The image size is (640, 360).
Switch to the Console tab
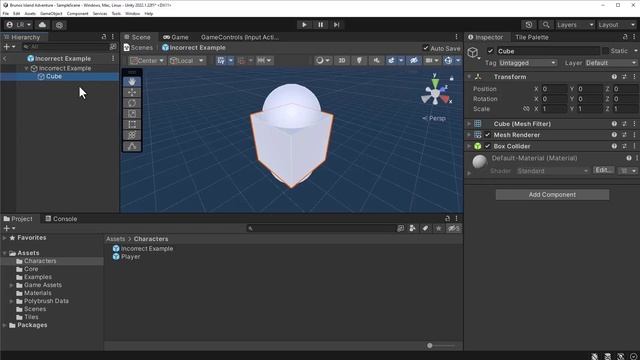tap(61, 219)
